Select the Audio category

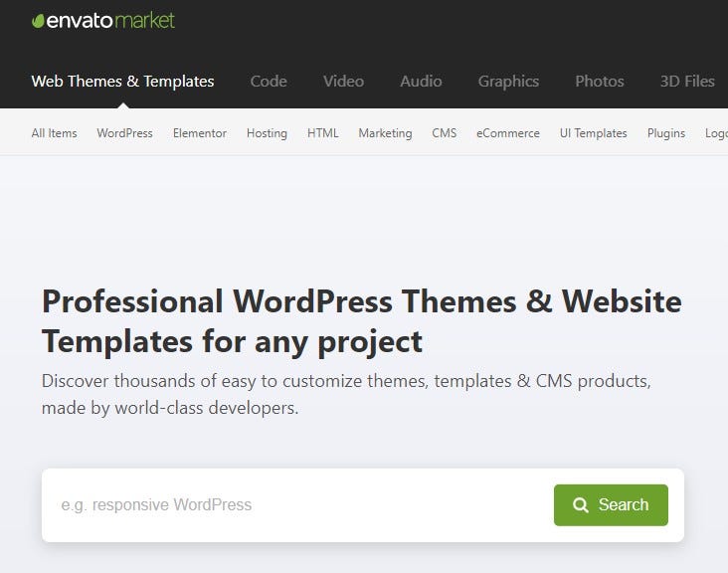pyautogui.click(x=421, y=82)
